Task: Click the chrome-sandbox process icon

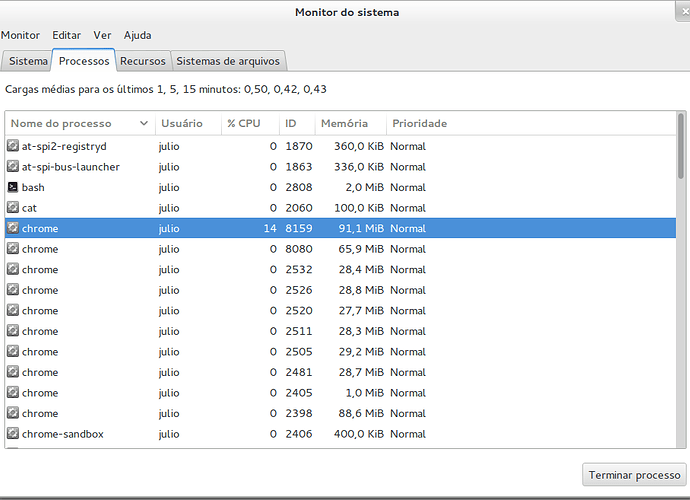Action: [13, 434]
